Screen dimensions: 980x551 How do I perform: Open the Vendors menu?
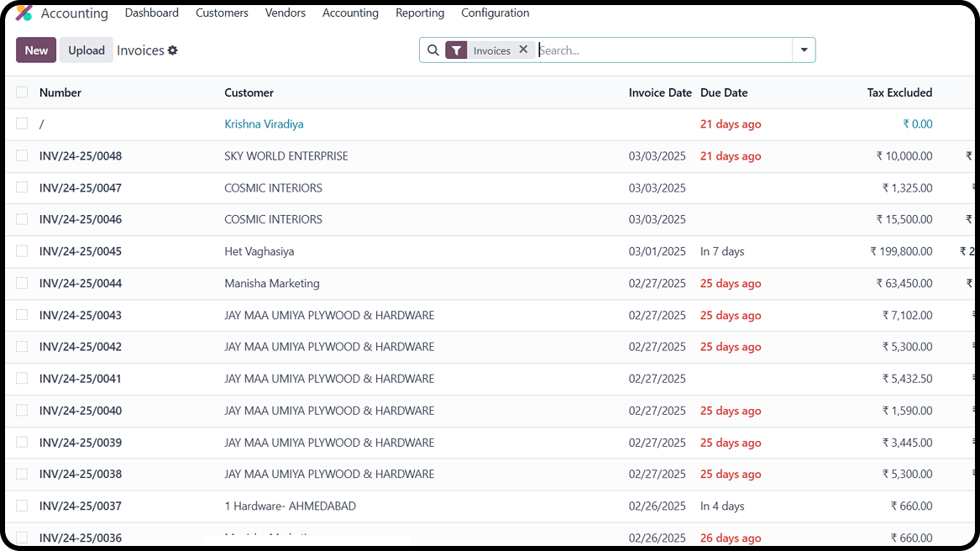pyautogui.click(x=285, y=13)
